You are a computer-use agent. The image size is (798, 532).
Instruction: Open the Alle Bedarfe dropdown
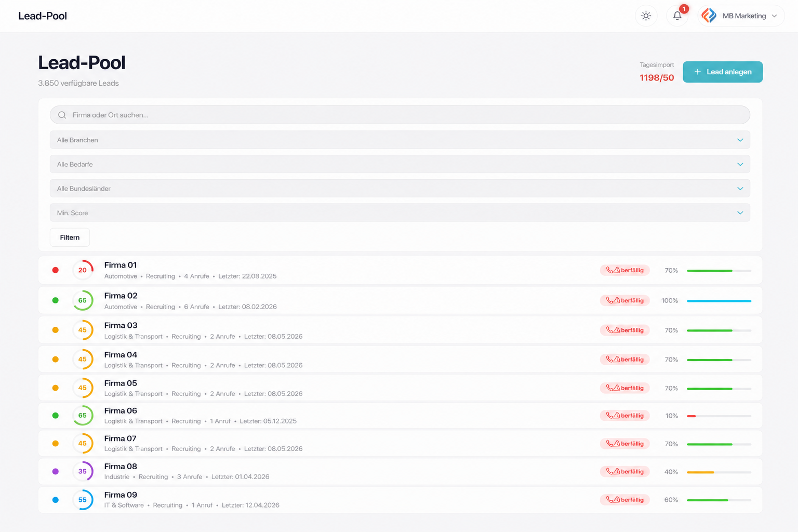400,164
